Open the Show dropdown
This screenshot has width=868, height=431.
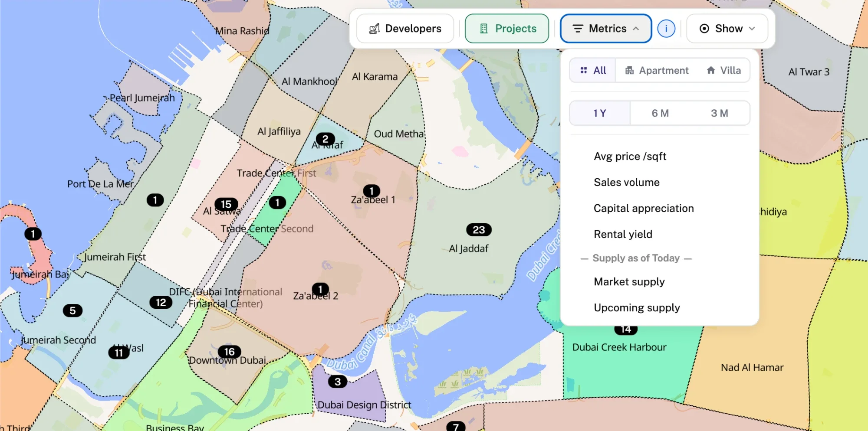pyautogui.click(x=727, y=29)
